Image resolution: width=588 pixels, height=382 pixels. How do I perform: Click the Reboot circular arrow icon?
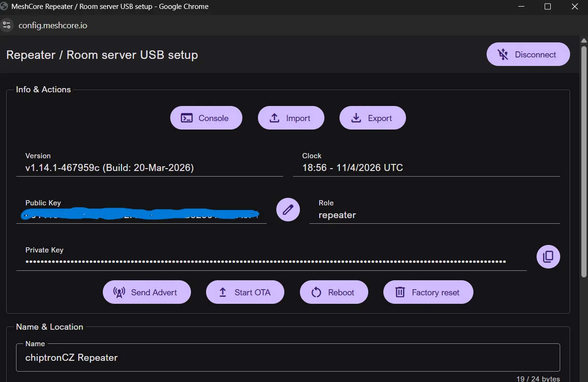click(316, 293)
